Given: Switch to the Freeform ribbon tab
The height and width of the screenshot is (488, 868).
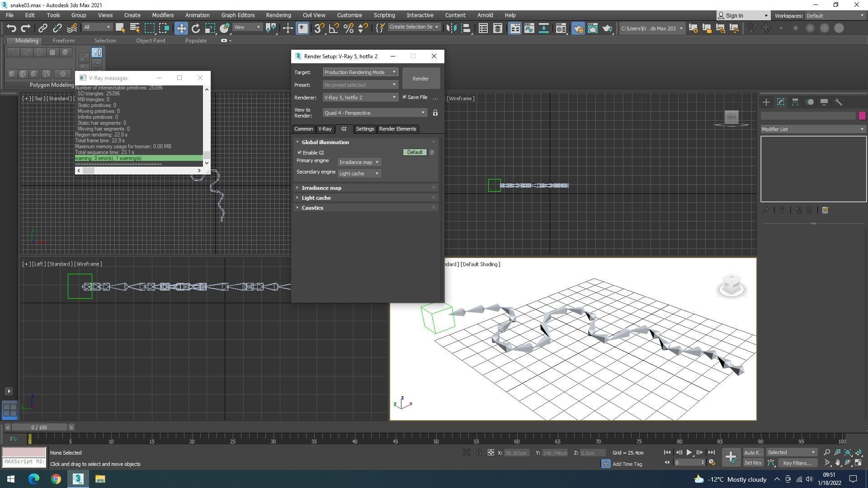Looking at the screenshot, I should pyautogui.click(x=63, y=41).
